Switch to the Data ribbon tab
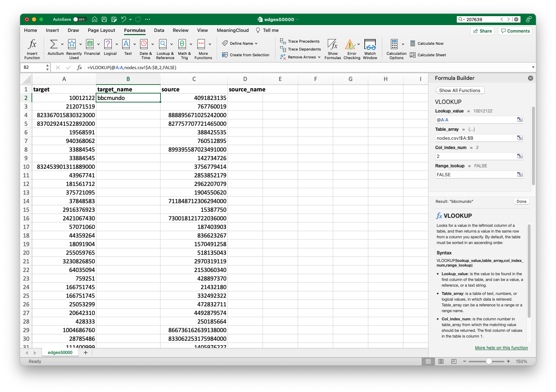 pos(159,30)
